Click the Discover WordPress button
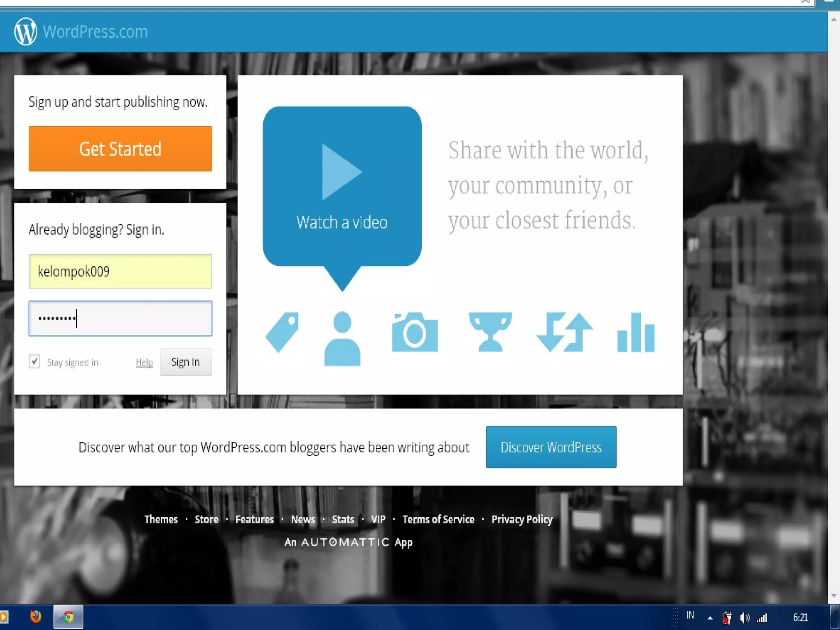 coord(551,447)
